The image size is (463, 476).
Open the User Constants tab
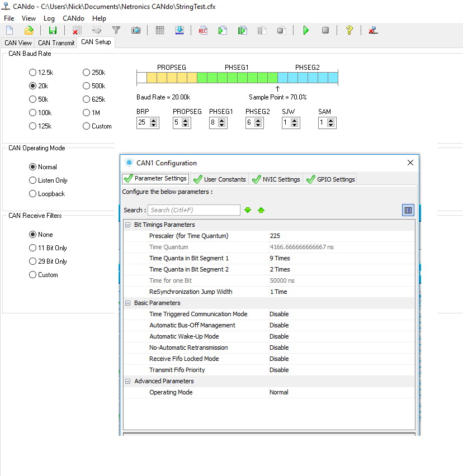(x=220, y=179)
